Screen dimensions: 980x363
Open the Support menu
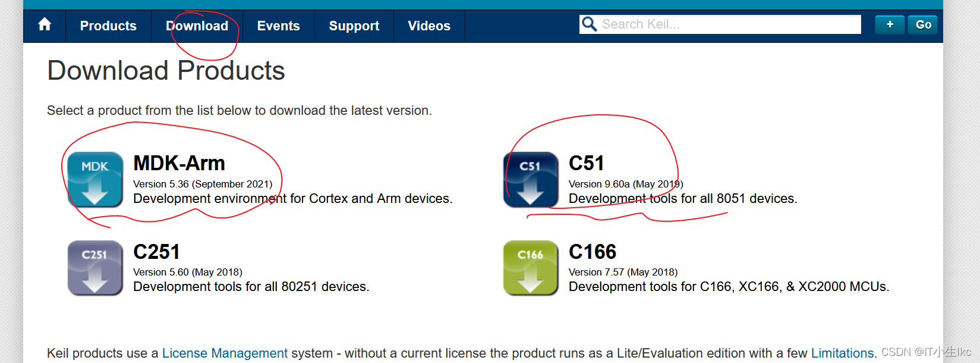(x=354, y=26)
